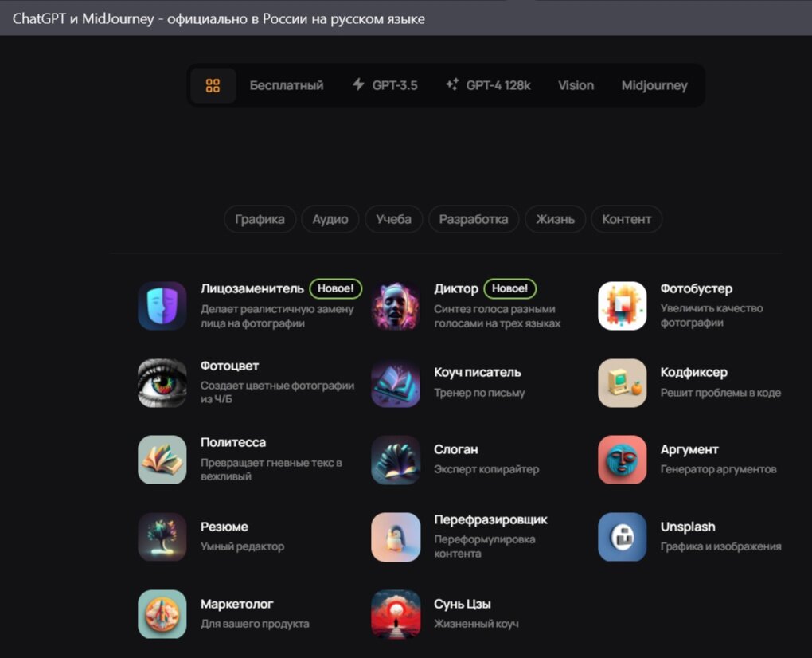The height and width of the screenshot is (658, 812).
Task: Click the lightning bolt icon beside GPT-3.5
Action: click(358, 84)
